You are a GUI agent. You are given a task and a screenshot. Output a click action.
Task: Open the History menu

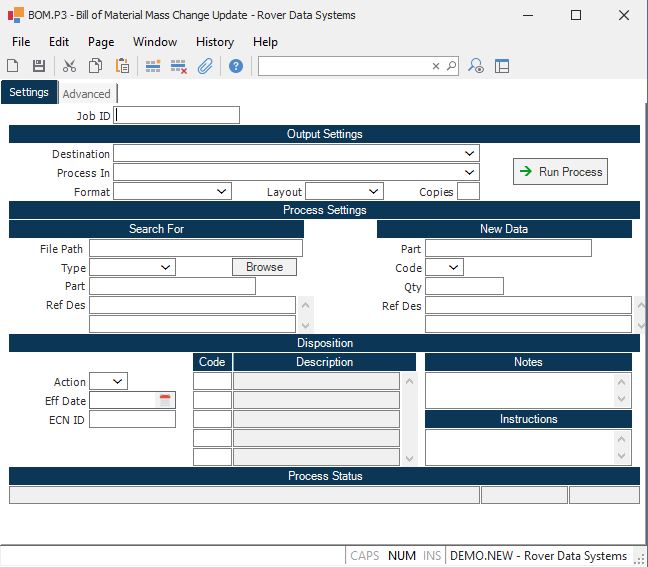pos(214,42)
